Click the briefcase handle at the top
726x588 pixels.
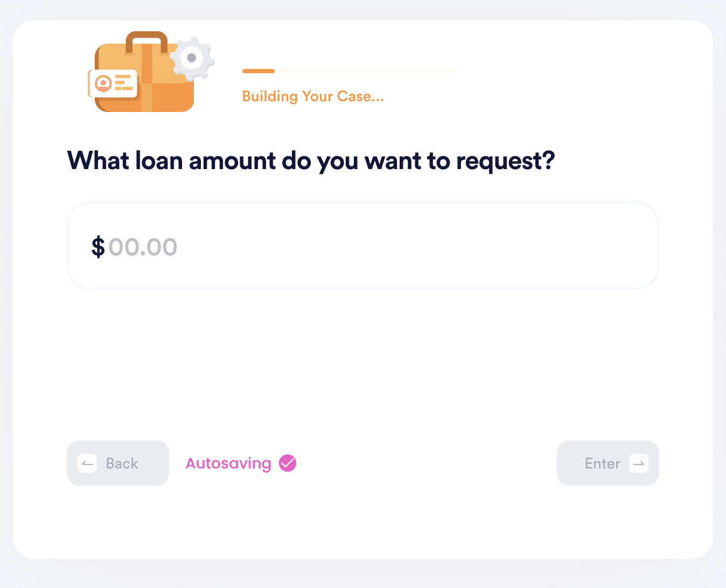click(146, 41)
